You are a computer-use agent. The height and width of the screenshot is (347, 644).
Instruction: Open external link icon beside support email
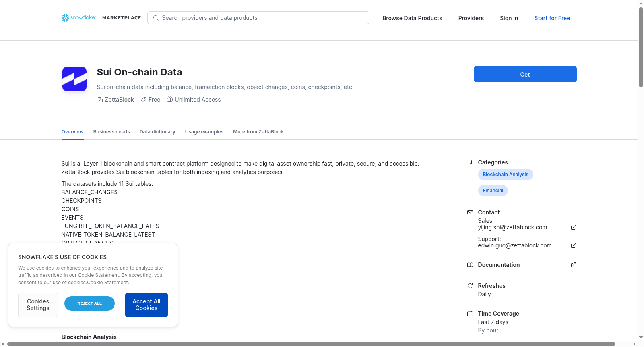(574, 245)
